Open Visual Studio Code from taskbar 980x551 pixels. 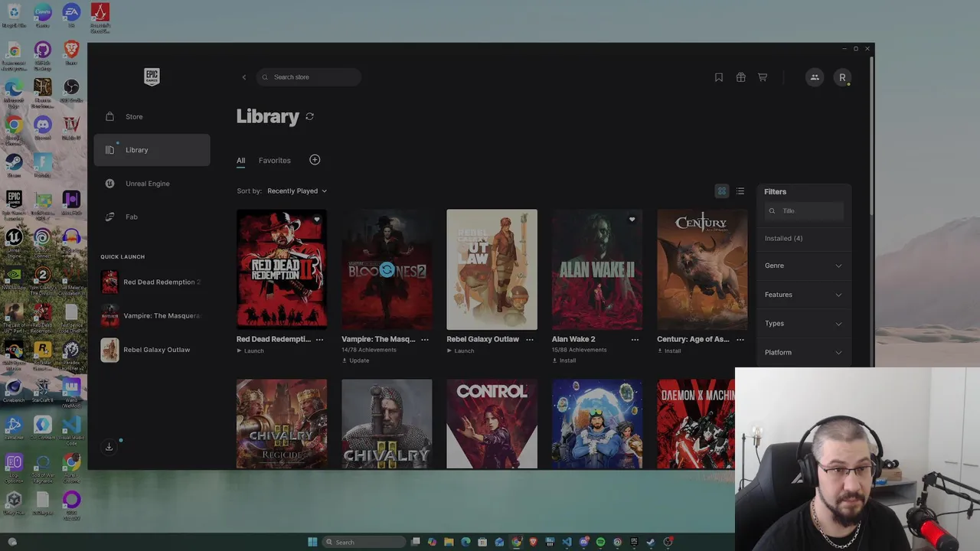coord(567,542)
